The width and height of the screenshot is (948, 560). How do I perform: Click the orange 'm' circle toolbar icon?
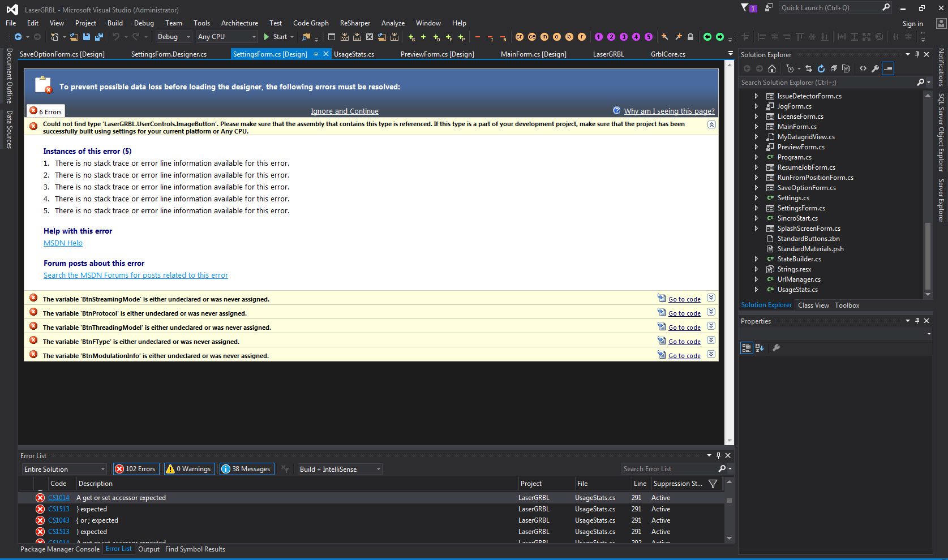[544, 37]
